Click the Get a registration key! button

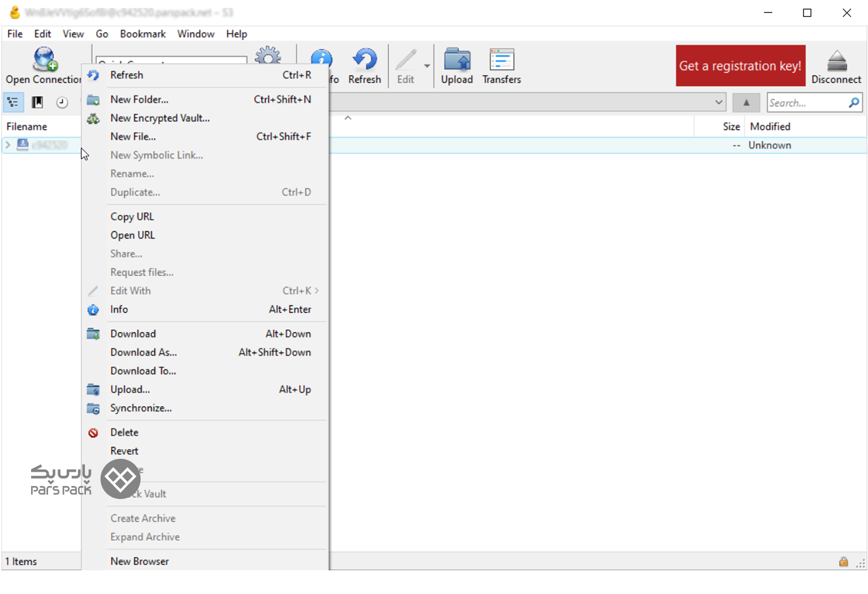point(740,66)
